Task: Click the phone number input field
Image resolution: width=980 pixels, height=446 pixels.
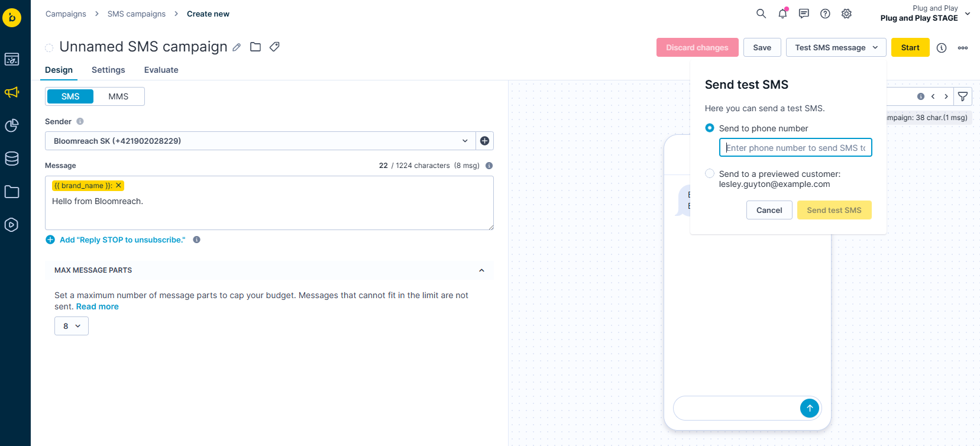Action: 795,147
